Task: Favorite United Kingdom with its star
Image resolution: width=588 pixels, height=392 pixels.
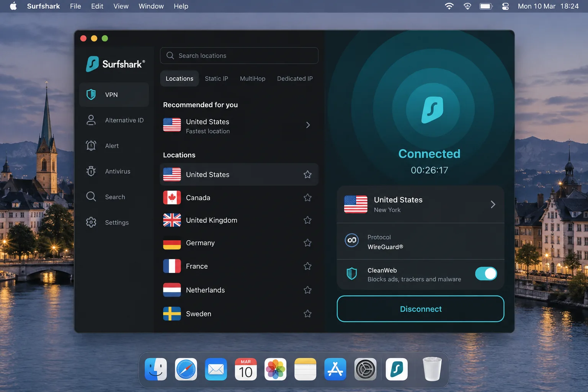Action: [307, 220]
